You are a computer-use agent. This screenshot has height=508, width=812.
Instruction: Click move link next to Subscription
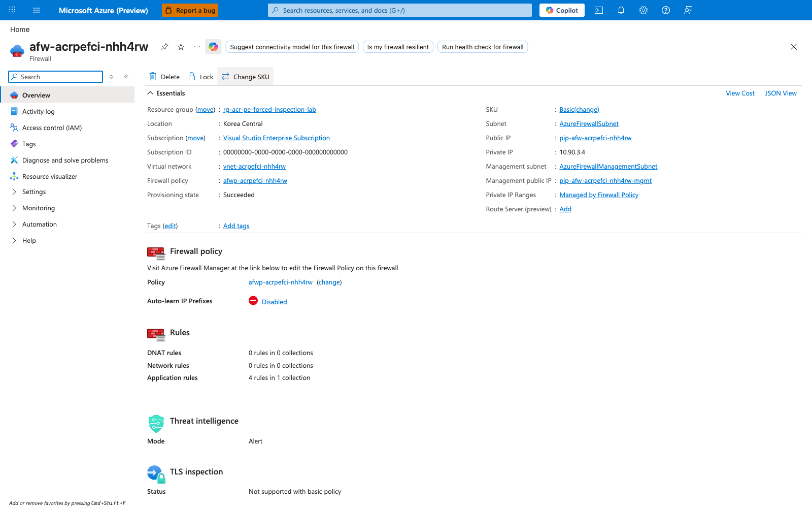[195, 138]
